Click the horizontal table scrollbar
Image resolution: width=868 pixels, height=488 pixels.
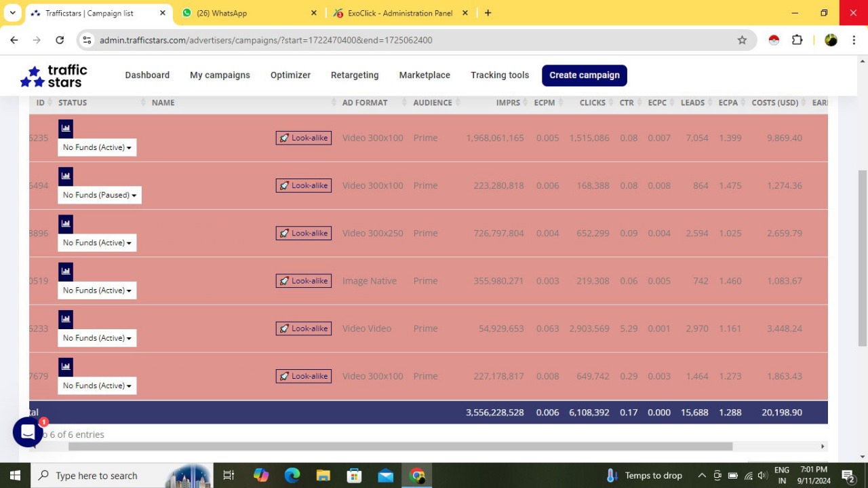click(400, 447)
